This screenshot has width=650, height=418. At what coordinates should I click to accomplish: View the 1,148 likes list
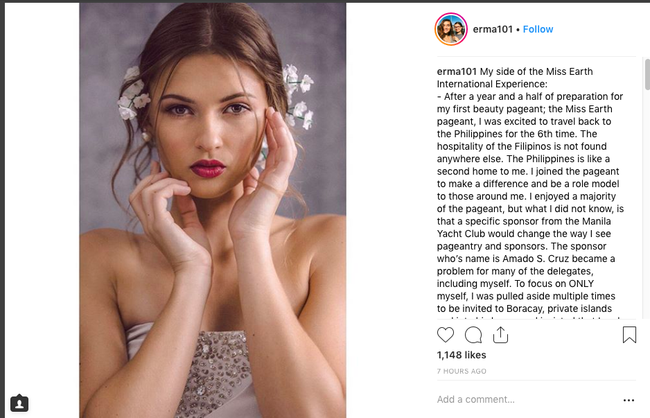pyautogui.click(x=460, y=355)
